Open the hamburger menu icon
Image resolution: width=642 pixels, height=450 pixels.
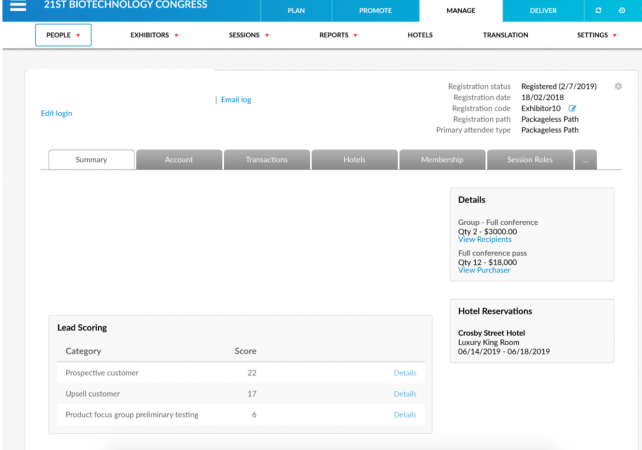pos(18,8)
